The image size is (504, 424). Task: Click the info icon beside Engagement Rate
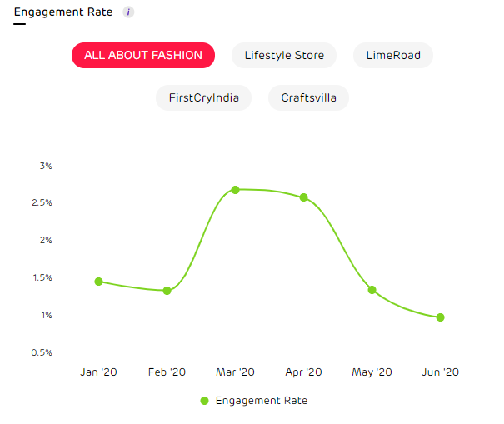[128, 12]
